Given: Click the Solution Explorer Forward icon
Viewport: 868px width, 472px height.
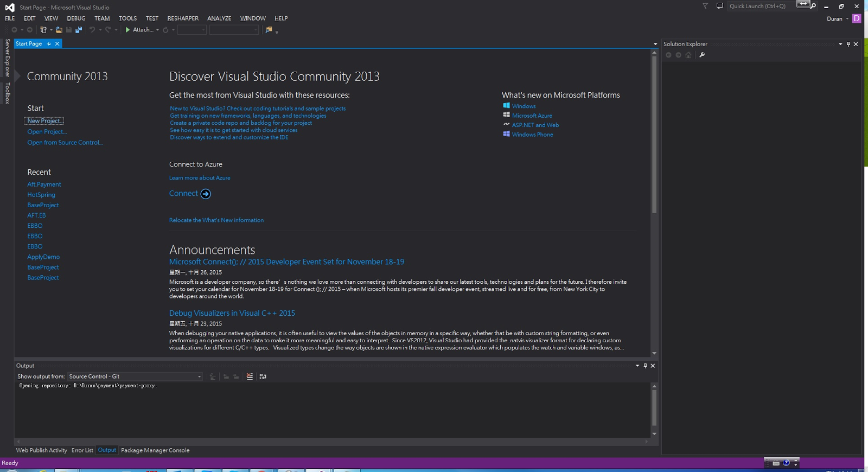Looking at the screenshot, I should click(678, 55).
